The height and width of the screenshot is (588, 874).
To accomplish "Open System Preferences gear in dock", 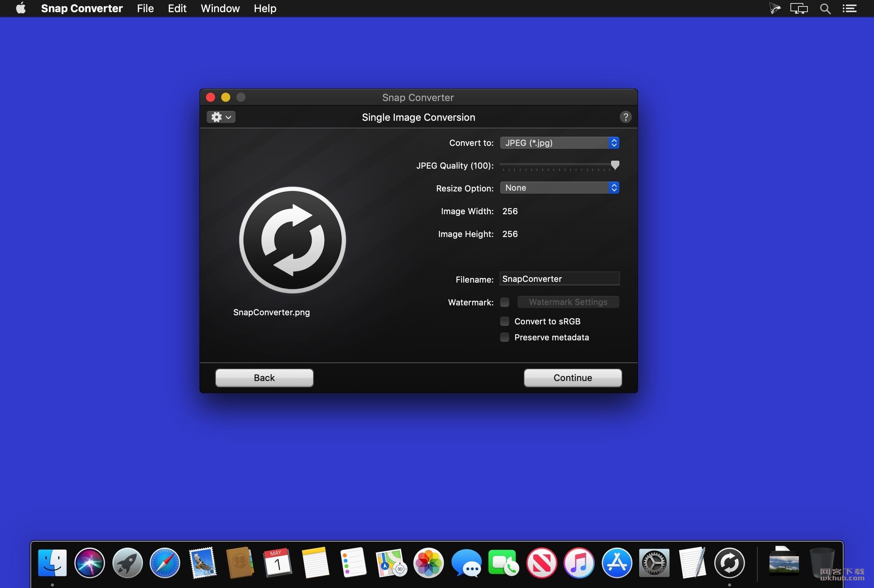I will tap(654, 563).
